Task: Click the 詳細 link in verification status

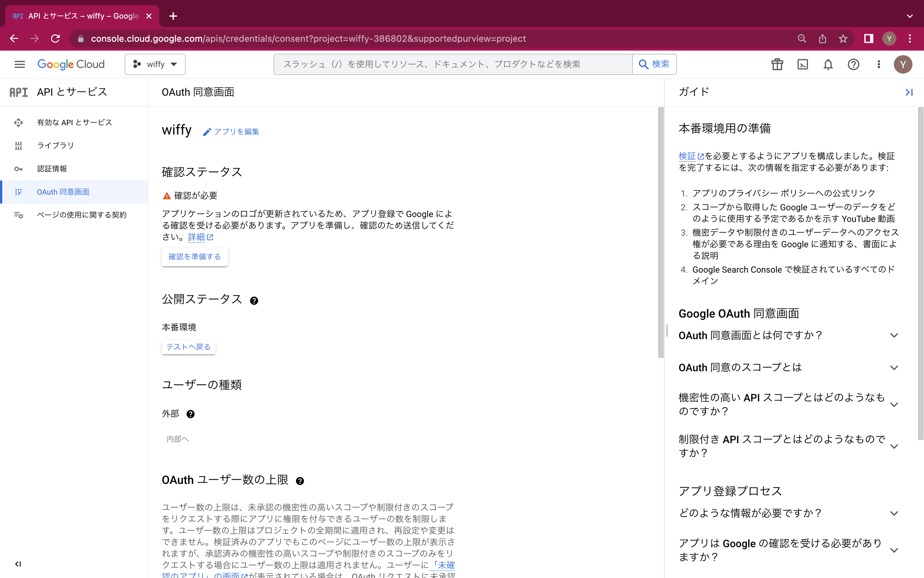Action: pos(201,237)
